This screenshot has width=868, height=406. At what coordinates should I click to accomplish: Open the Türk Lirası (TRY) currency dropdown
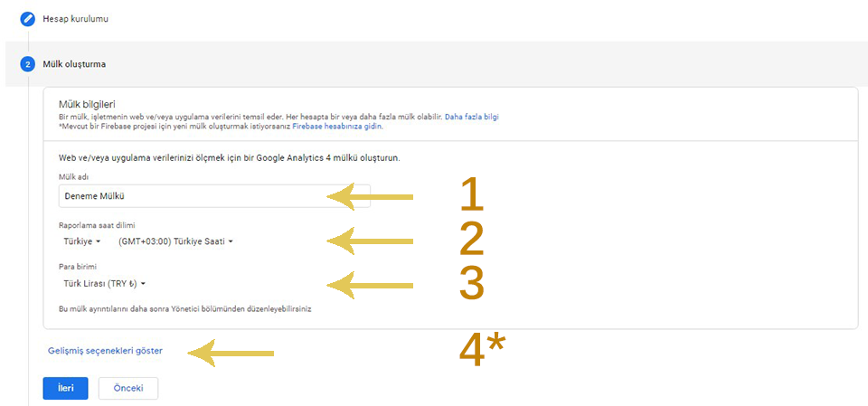pos(105,284)
